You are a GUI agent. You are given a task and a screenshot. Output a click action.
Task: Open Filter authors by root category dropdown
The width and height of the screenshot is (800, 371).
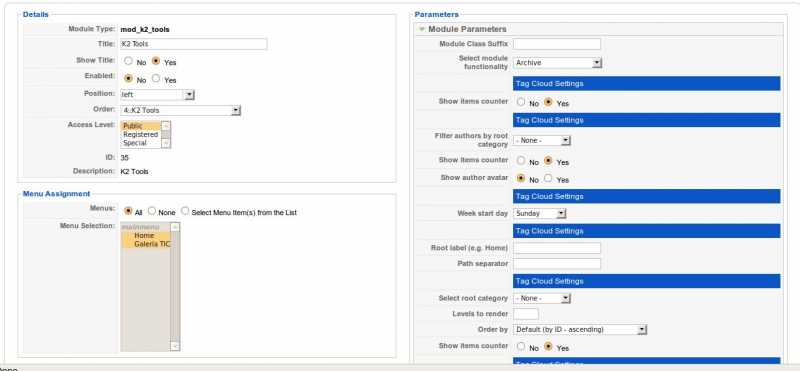pyautogui.click(x=542, y=140)
